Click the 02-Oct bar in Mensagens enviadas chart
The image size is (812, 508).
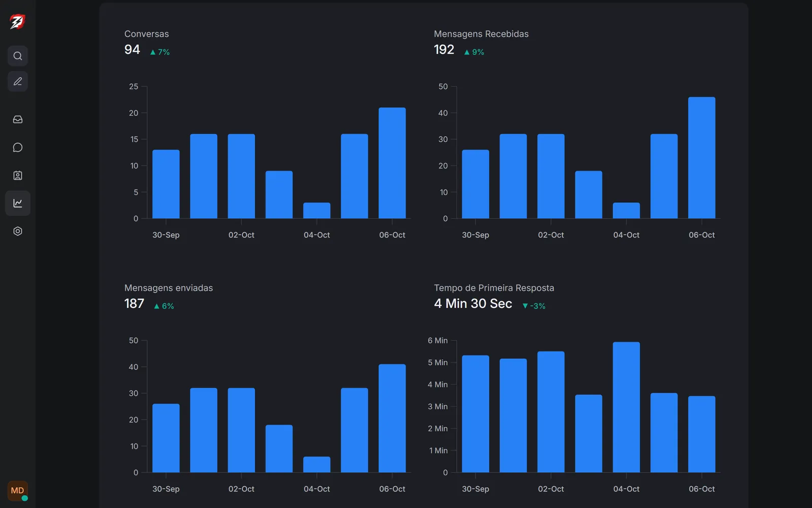pos(242,430)
